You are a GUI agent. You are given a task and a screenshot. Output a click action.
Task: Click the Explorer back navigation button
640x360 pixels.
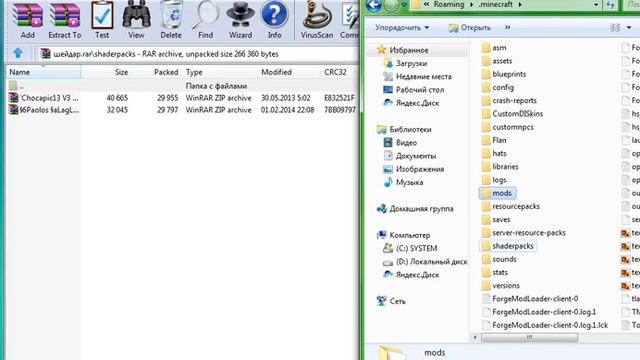[x=374, y=5]
